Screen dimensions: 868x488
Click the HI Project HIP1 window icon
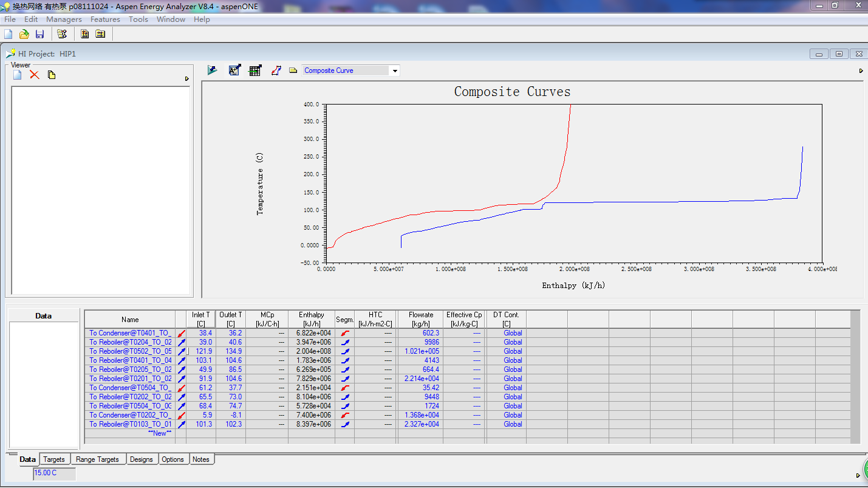[10, 53]
